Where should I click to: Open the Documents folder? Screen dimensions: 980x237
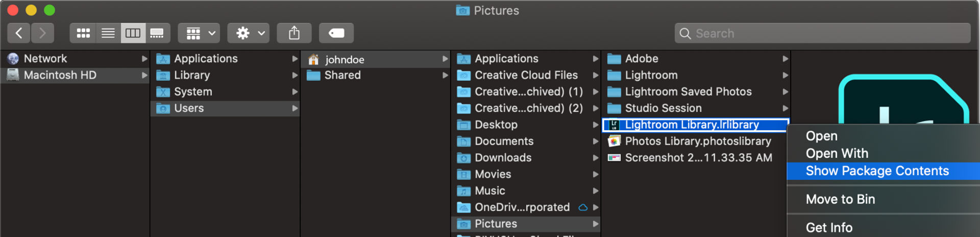[526, 141]
